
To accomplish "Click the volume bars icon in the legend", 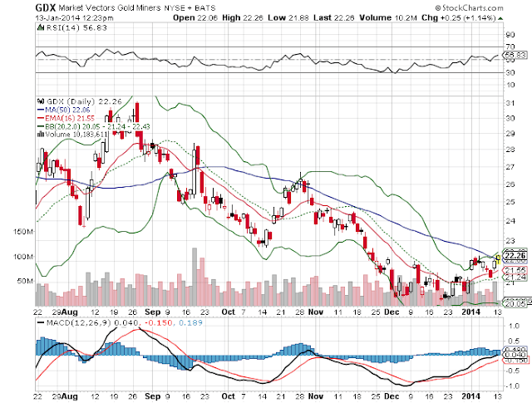I will tap(41, 134).
